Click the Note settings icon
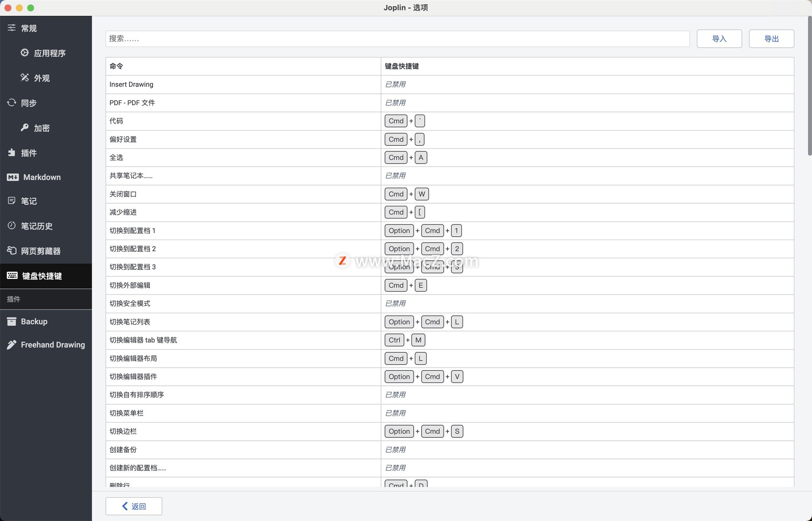812x521 pixels. pyautogui.click(x=11, y=201)
